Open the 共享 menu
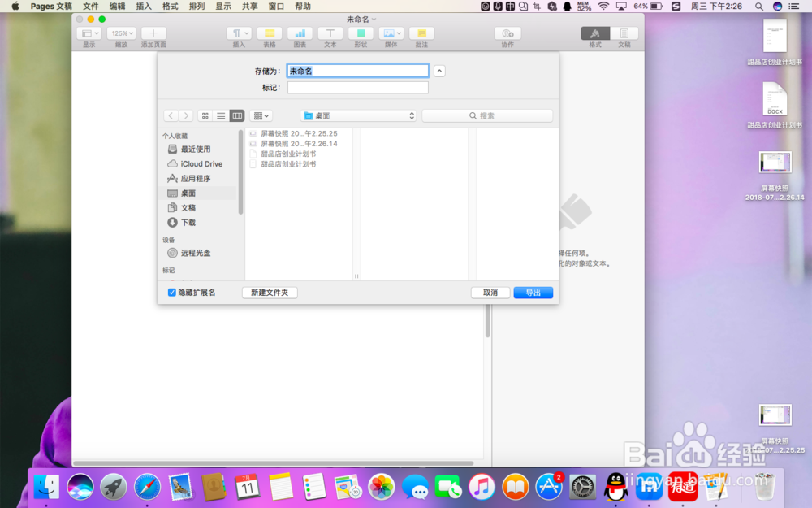Screen dimensions: 812x508 (249, 7)
